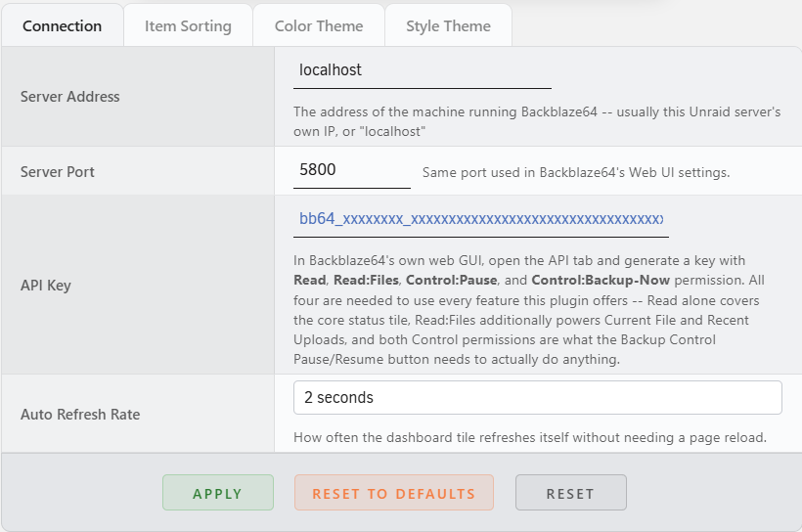Open the Item Sorting tab

coord(188,25)
